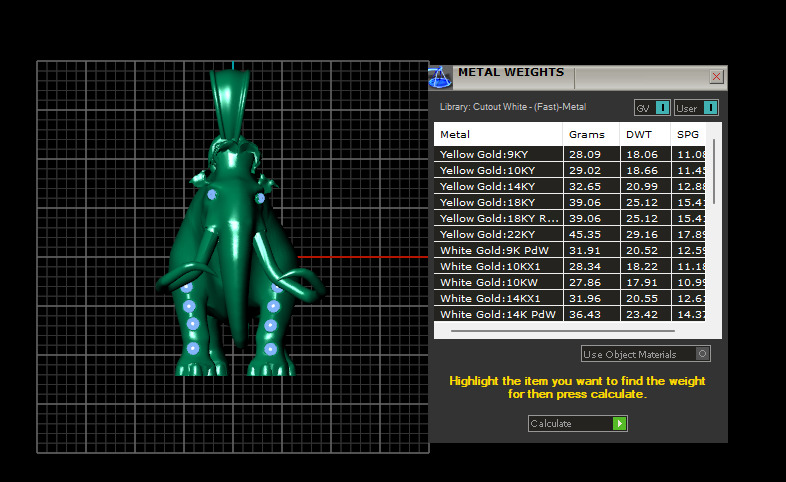Select the White Gold:14K PdW row
The image size is (786, 482).
(x=569, y=314)
